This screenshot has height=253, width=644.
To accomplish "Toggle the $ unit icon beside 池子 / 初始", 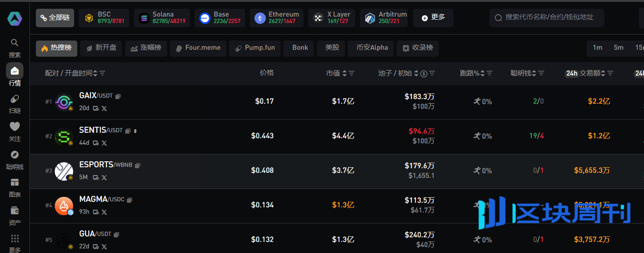I will 424,73.
